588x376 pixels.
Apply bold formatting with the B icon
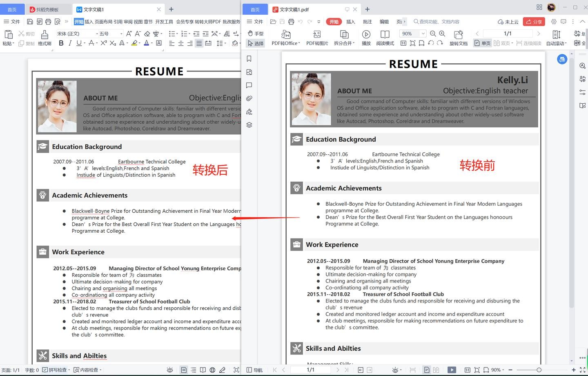[x=61, y=43]
